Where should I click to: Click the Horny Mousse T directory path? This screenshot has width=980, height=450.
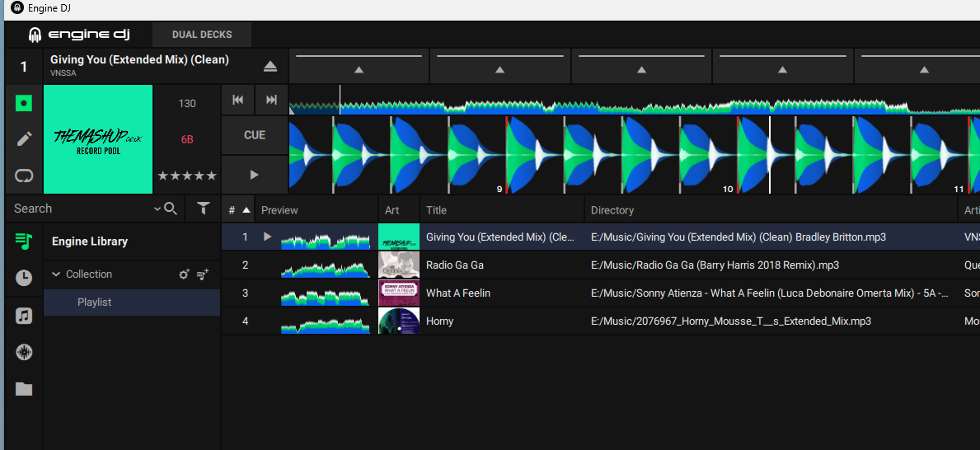pyautogui.click(x=731, y=321)
